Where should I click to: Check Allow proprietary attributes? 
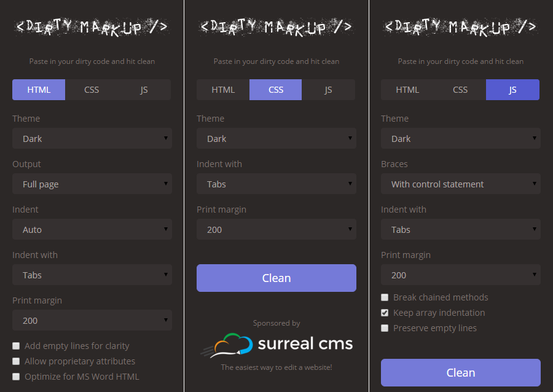tap(16, 361)
